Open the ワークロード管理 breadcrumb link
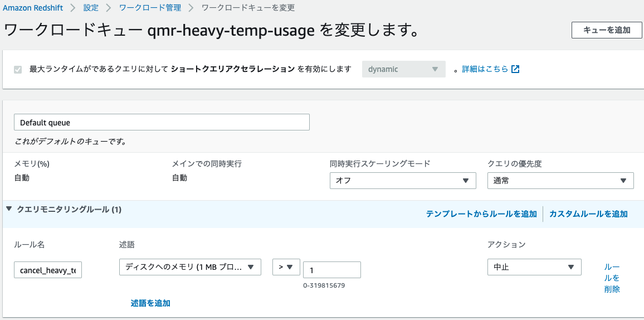 [x=150, y=7]
